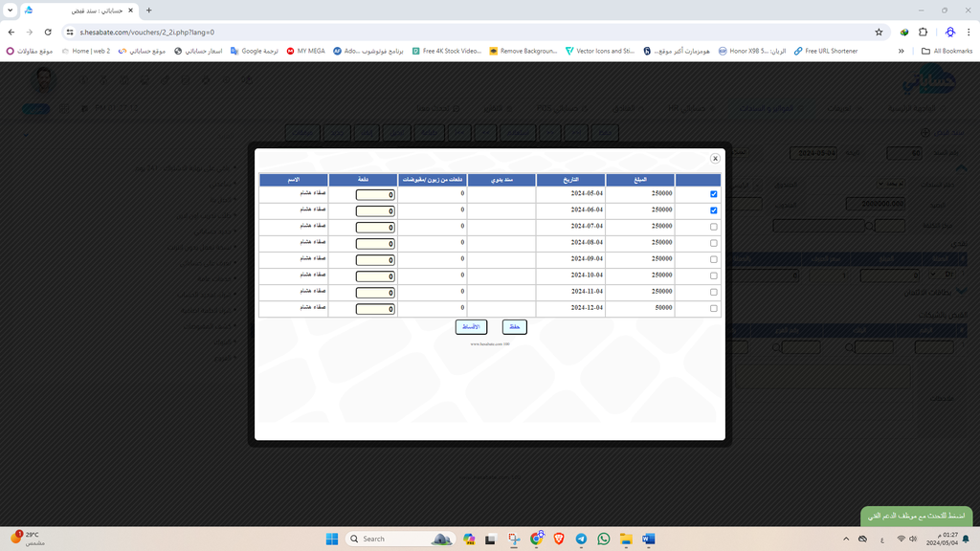Check the 2024-08-04 installment checkbox
This screenshot has height=551, width=980.
[713, 243]
